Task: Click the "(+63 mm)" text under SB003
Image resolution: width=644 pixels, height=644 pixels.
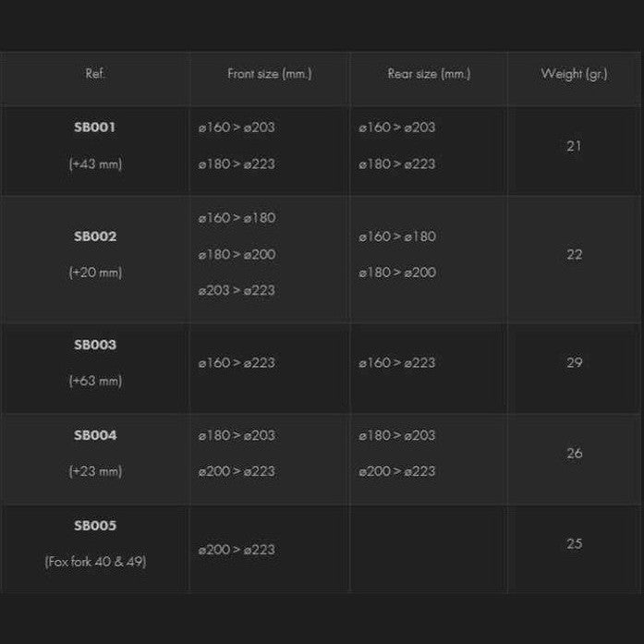Action: click(94, 381)
